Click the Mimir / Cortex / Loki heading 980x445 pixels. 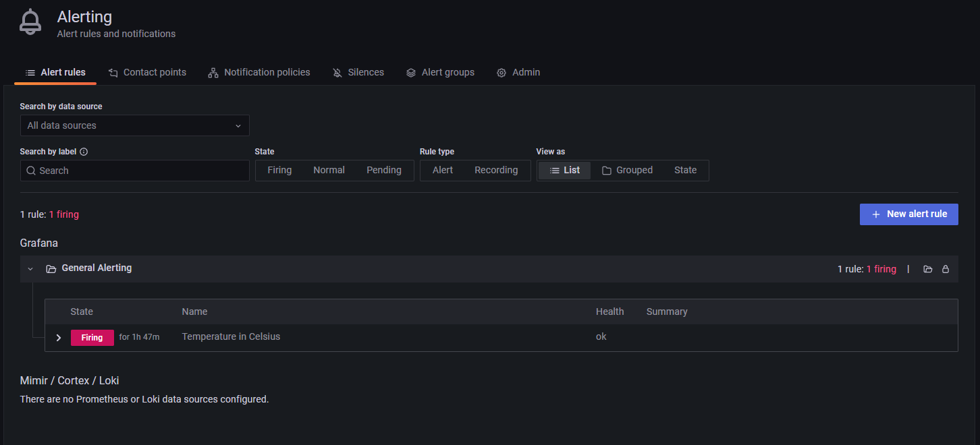coord(70,380)
